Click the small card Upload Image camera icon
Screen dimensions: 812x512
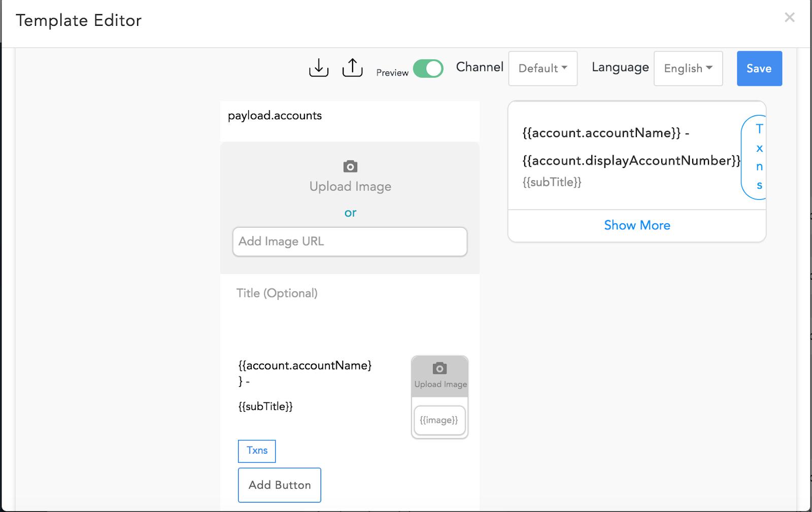[439, 368]
